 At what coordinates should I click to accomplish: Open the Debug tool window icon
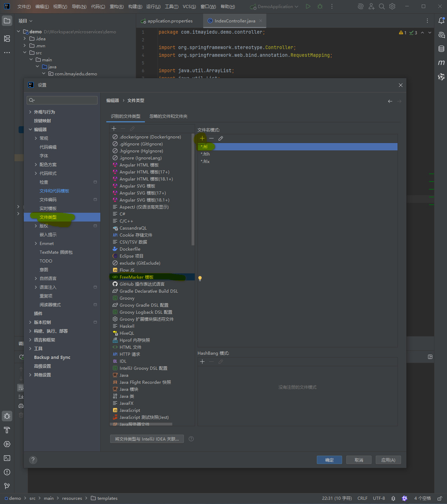pos(7,416)
